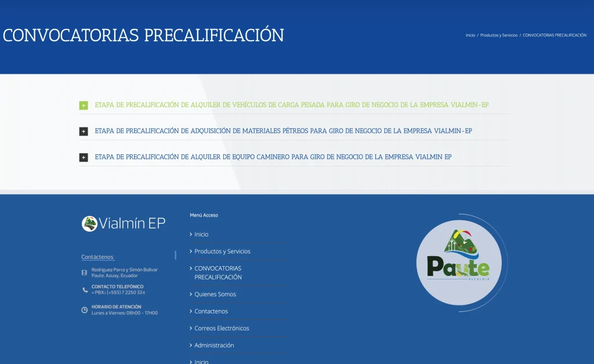Open Productos y Servicios from the breadcrumb
594x364 pixels.
498,35
